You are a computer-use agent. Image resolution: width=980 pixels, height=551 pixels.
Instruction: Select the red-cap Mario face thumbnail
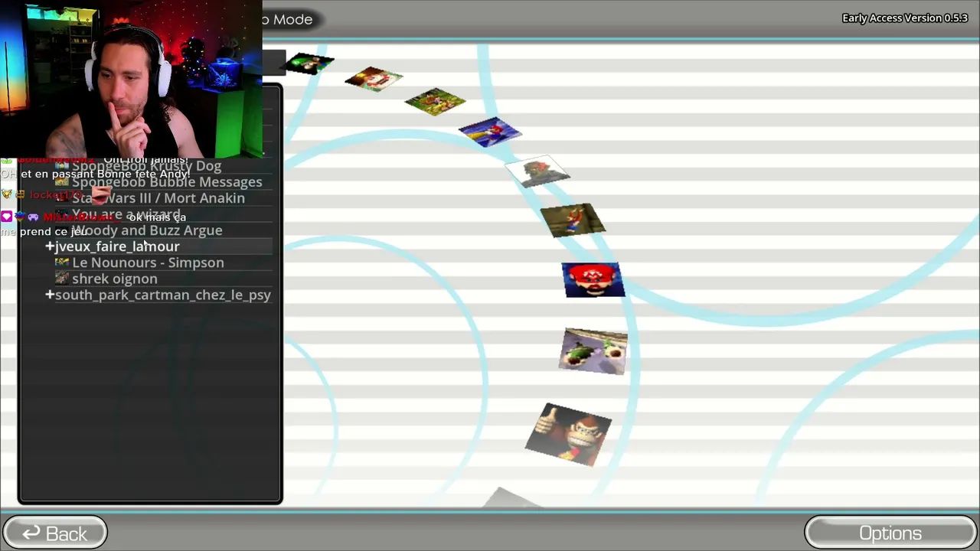click(593, 279)
